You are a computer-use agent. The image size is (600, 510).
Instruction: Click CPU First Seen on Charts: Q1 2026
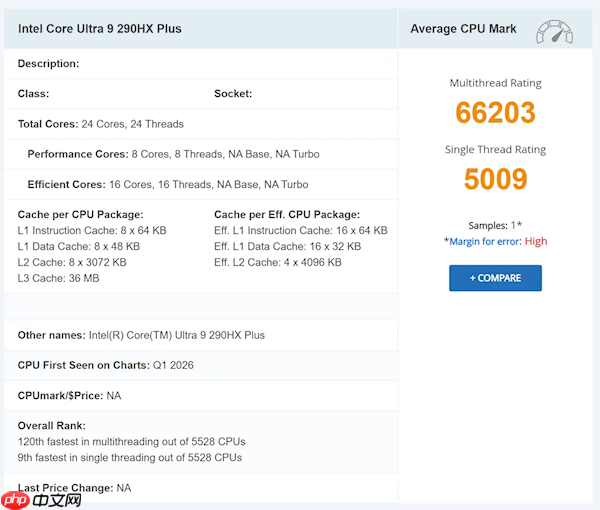coord(106,365)
